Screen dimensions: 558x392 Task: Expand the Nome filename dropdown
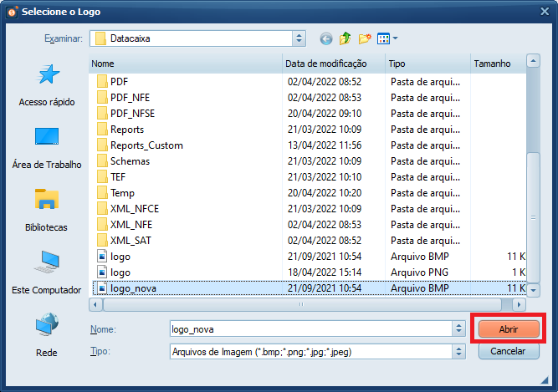(458, 329)
